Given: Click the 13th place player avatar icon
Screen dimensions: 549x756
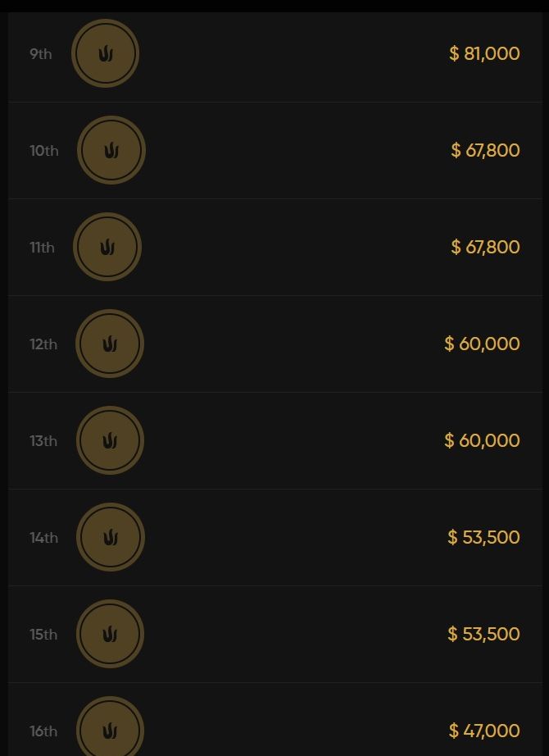Looking at the screenshot, I should click(x=110, y=441).
